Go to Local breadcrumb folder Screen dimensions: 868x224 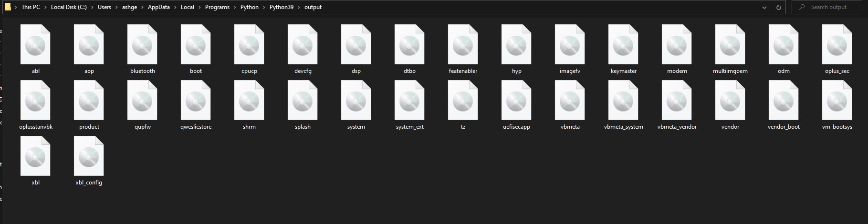point(188,7)
